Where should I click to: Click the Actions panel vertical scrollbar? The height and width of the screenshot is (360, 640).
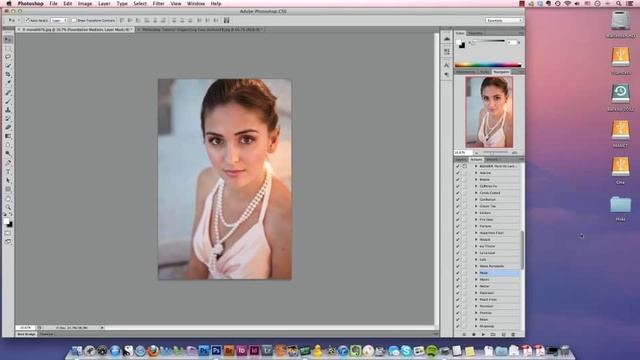[x=522, y=249]
